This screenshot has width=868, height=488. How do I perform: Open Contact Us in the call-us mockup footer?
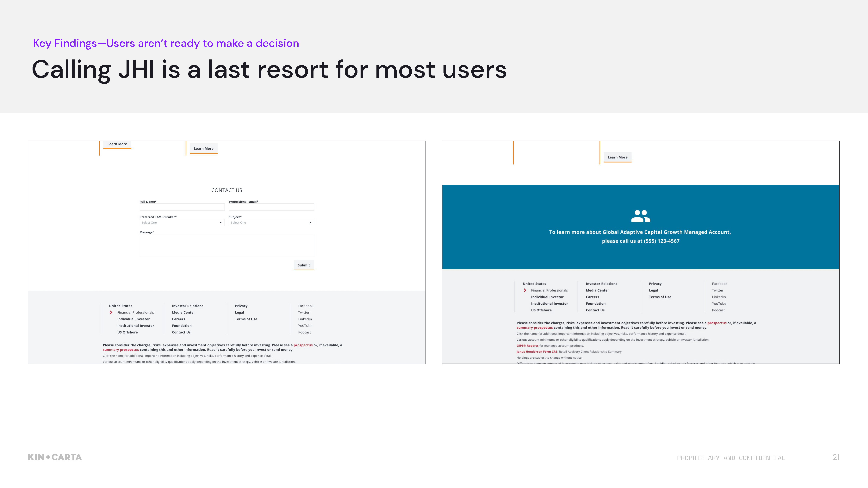pos(595,310)
